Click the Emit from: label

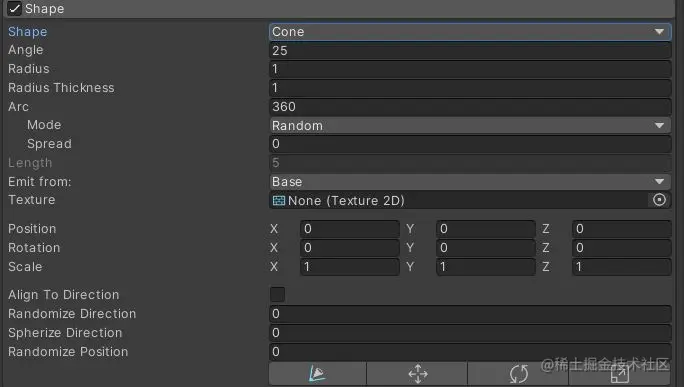pyautogui.click(x=39, y=182)
